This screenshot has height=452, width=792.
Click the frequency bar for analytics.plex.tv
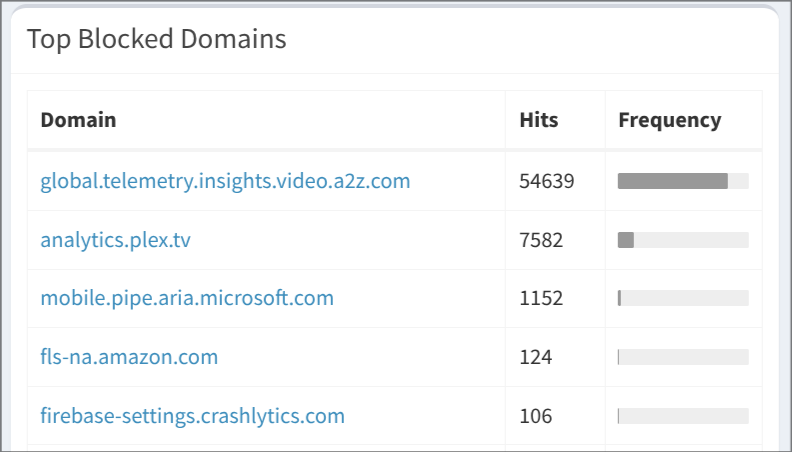(x=683, y=240)
